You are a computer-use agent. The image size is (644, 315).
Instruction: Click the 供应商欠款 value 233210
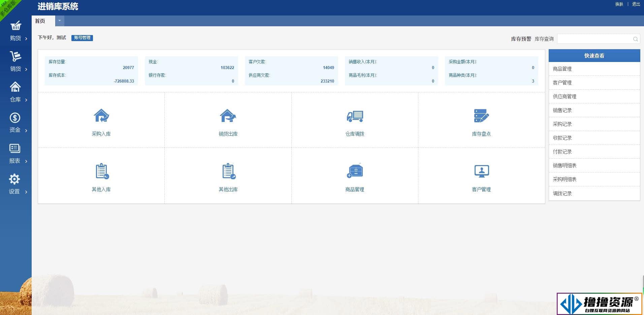327,81
